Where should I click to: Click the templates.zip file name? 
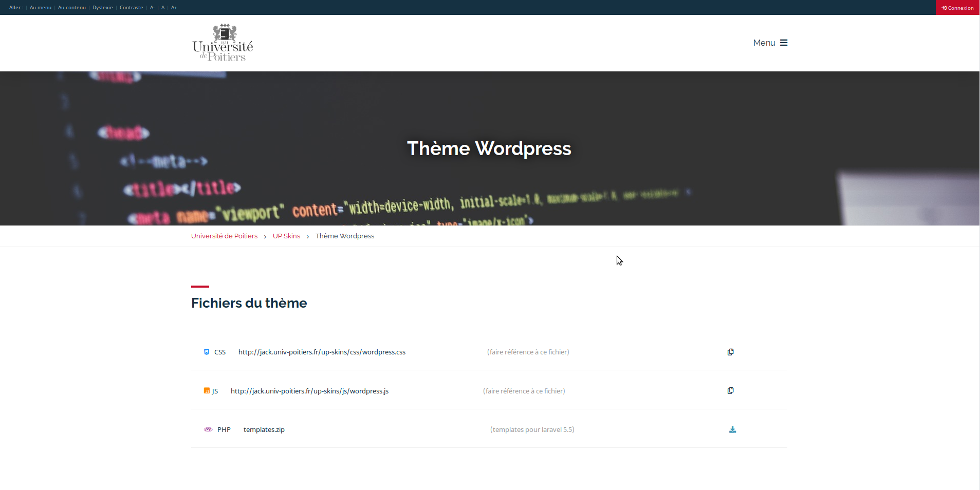pyautogui.click(x=264, y=429)
